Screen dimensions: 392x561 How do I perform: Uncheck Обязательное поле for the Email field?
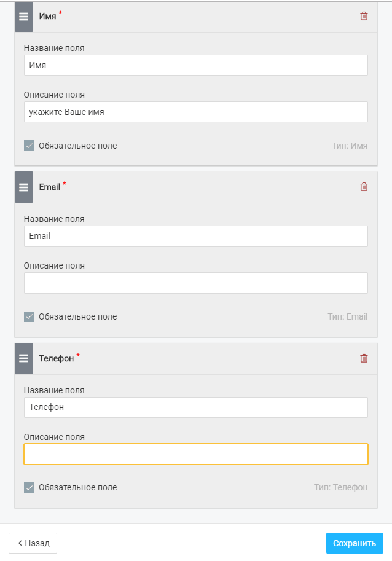point(29,316)
